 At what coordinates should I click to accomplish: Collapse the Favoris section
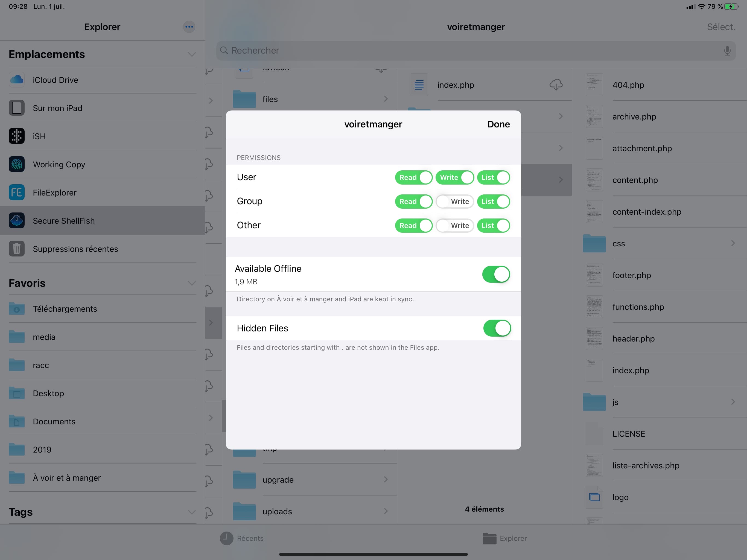point(191,283)
